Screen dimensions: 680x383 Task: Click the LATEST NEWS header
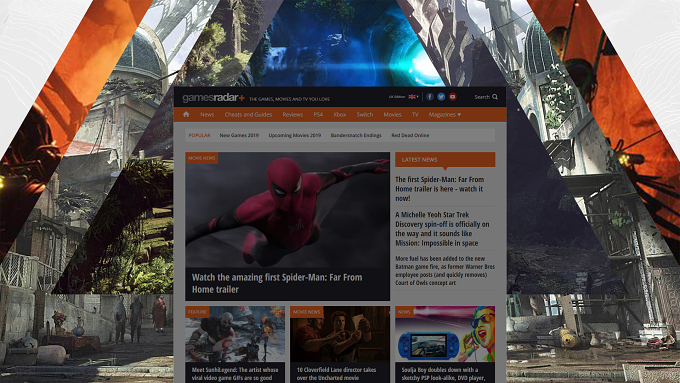pyautogui.click(x=445, y=160)
